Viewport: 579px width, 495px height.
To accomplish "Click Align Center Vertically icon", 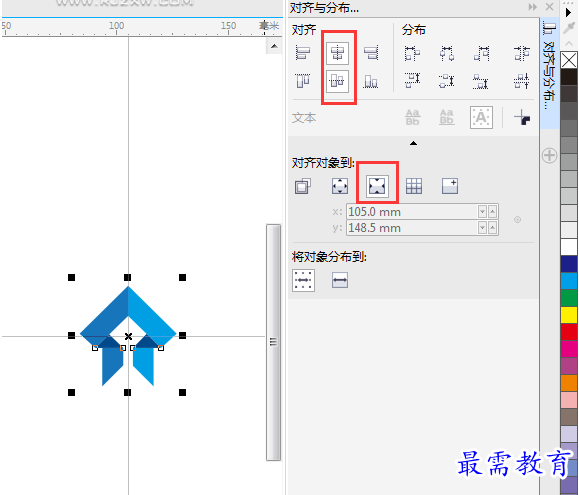I will tap(337, 81).
